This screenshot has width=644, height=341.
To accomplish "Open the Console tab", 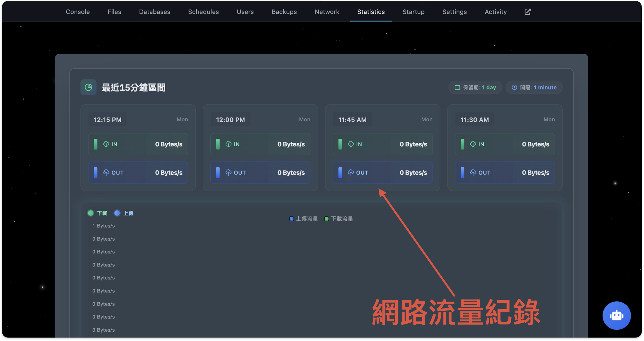I will point(78,12).
